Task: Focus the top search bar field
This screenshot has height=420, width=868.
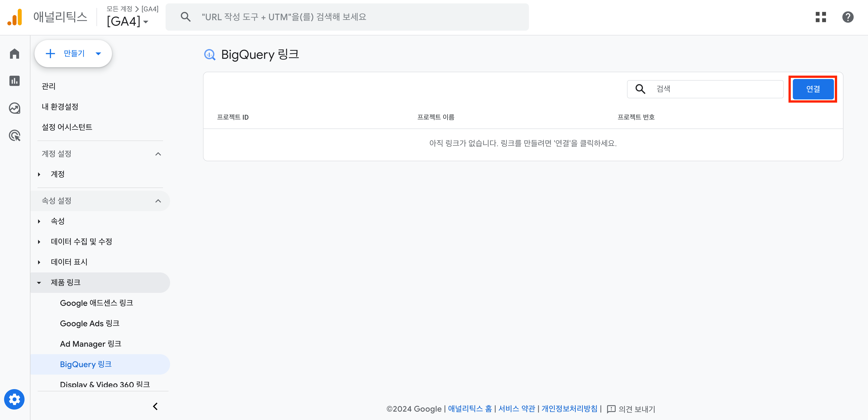Action: 347,17
